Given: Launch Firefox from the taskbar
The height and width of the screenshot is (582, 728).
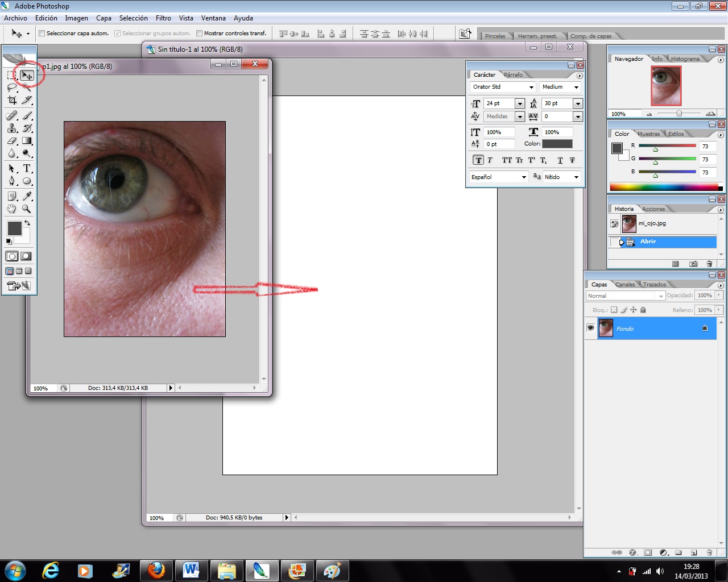Looking at the screenshot, I should click(x=156, y=570).
